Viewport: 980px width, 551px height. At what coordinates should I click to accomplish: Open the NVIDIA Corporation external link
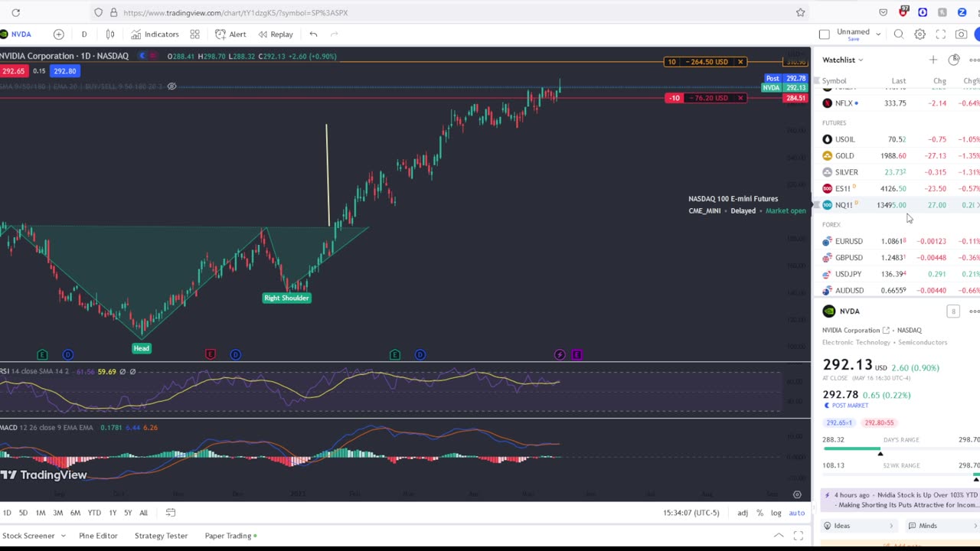pyautogui.click(x=886, y=331)
